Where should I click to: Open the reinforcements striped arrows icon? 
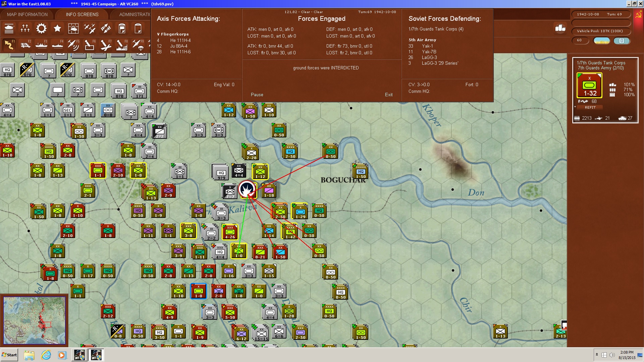(x=106, y=28)
